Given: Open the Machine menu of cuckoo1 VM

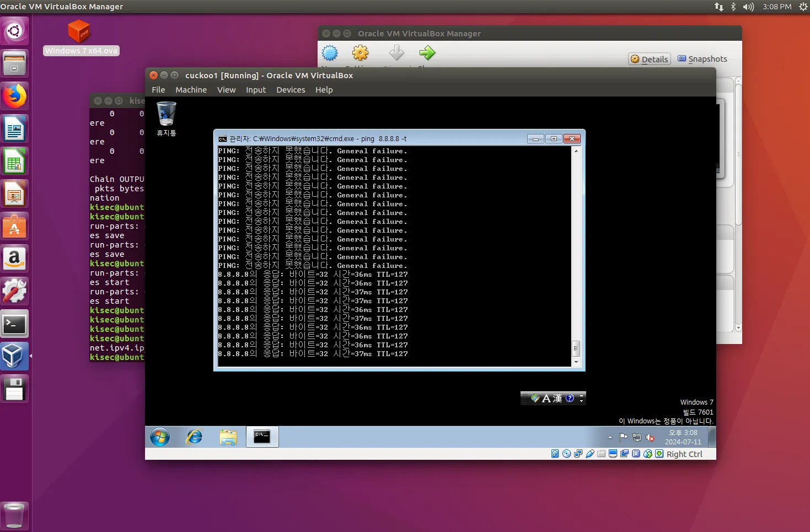Looking at the screenshot, I should point(191,90).
